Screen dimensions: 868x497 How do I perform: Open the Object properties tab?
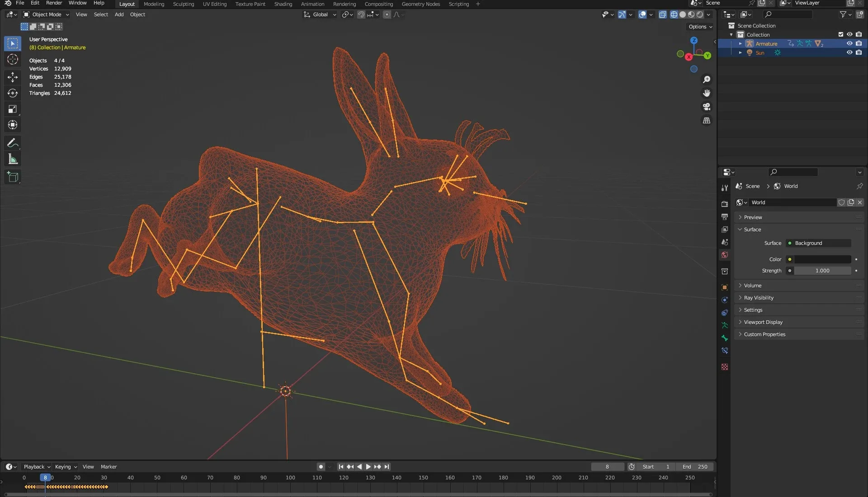tap(725, 287)
